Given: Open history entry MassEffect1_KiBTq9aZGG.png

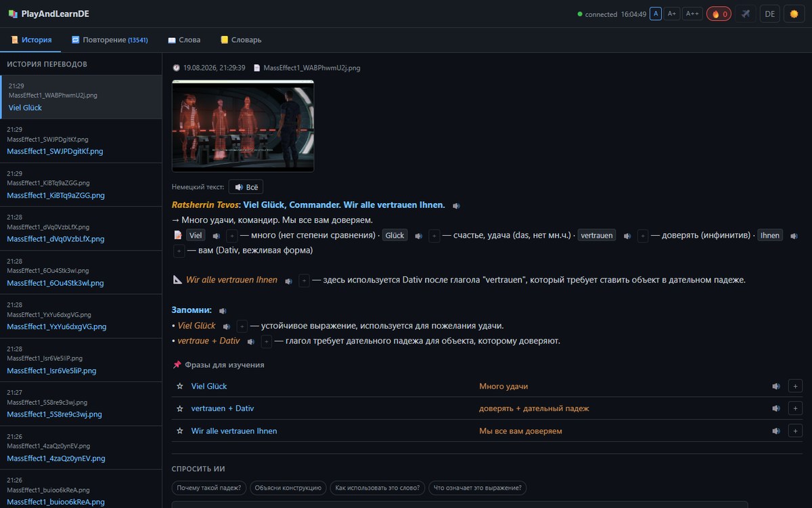Looking at the screenshot, I should click(x=81, y=185).
